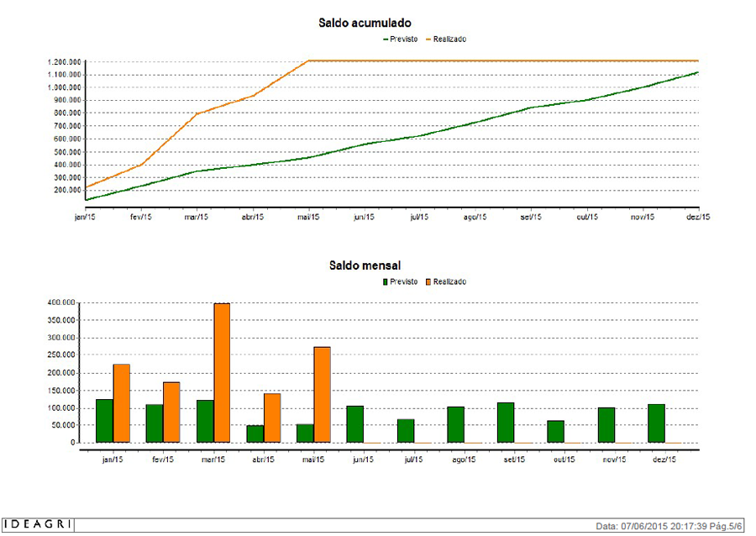
Task: Click the "mar/15" x-axis label in Saldo mensal
Action: point(213,460)
